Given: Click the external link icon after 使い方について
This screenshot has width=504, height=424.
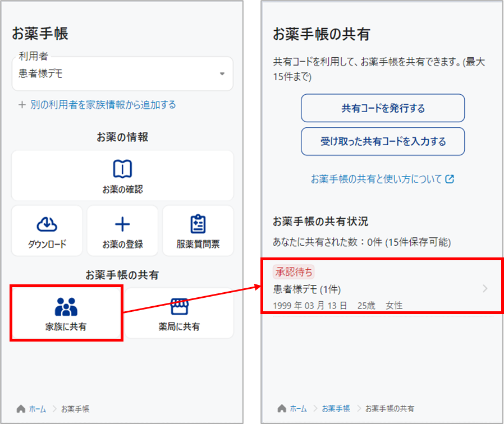Looking at the screenshot, I should 450,179.
